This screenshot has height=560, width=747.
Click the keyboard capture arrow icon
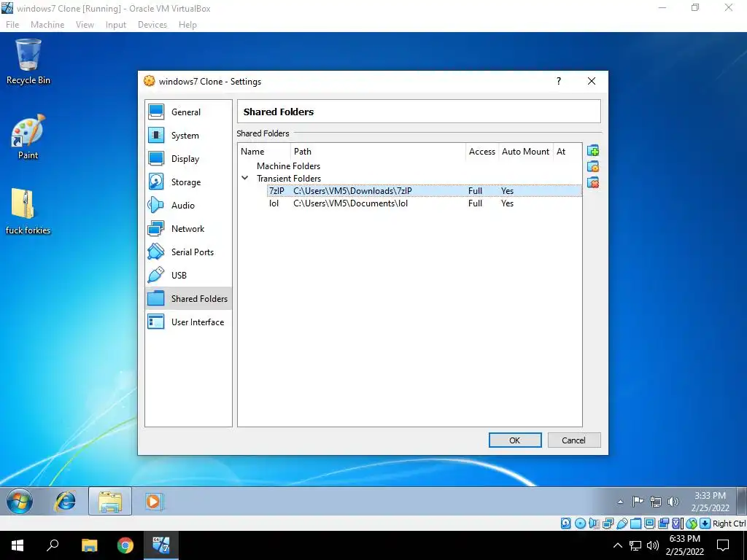[x=705, y=524]
